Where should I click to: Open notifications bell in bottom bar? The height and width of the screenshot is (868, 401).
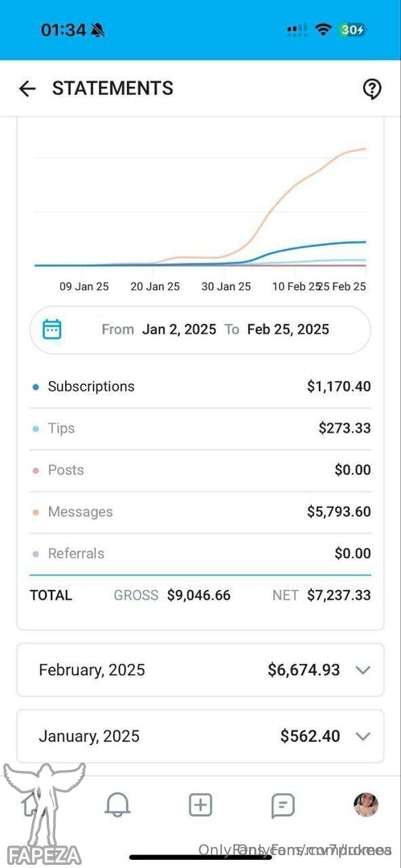point(117,805)
